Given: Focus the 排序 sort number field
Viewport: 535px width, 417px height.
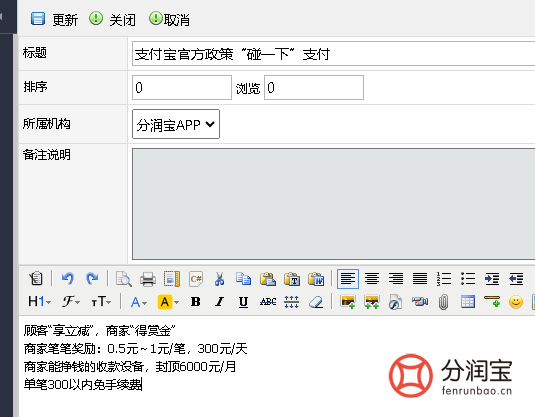Looking at the screenshot, I should [182, 88].
